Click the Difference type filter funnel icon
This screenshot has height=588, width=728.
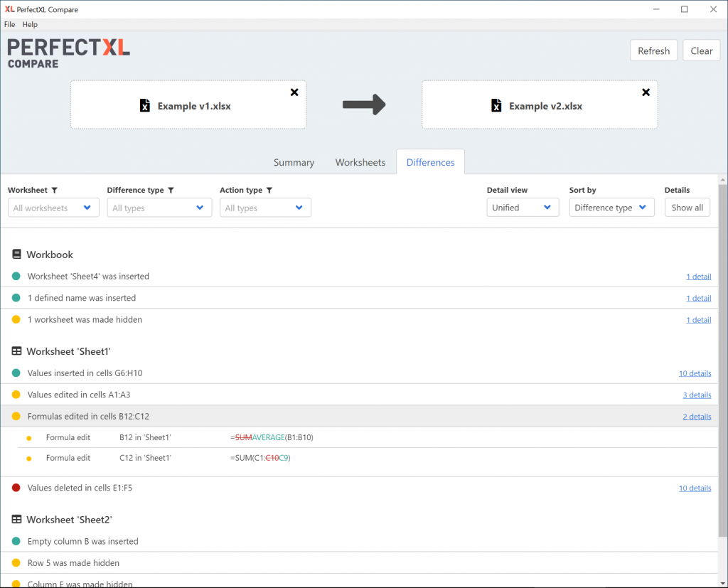pyautogui.click(x=171, y=190)
